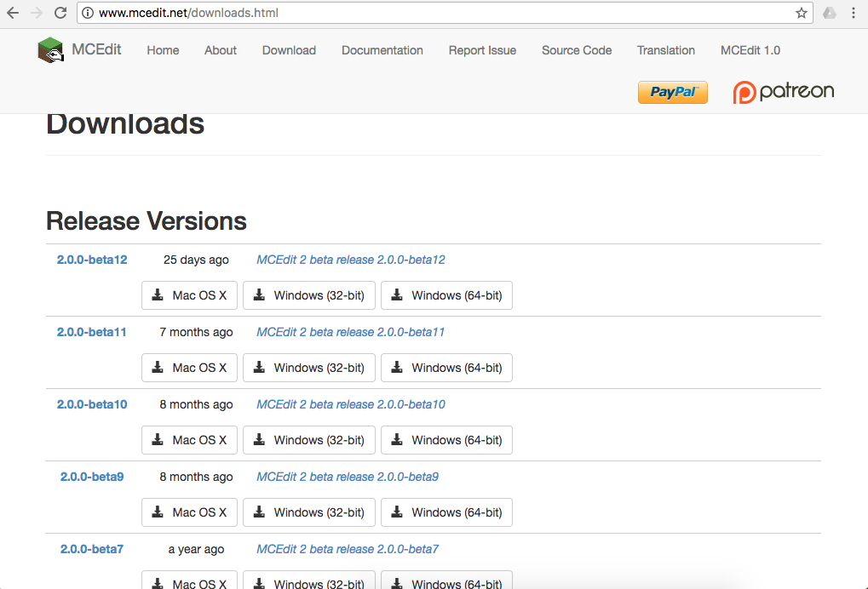The image size is (868, 589).
Task: Go to the Home nav item
Action: point(163,50)
